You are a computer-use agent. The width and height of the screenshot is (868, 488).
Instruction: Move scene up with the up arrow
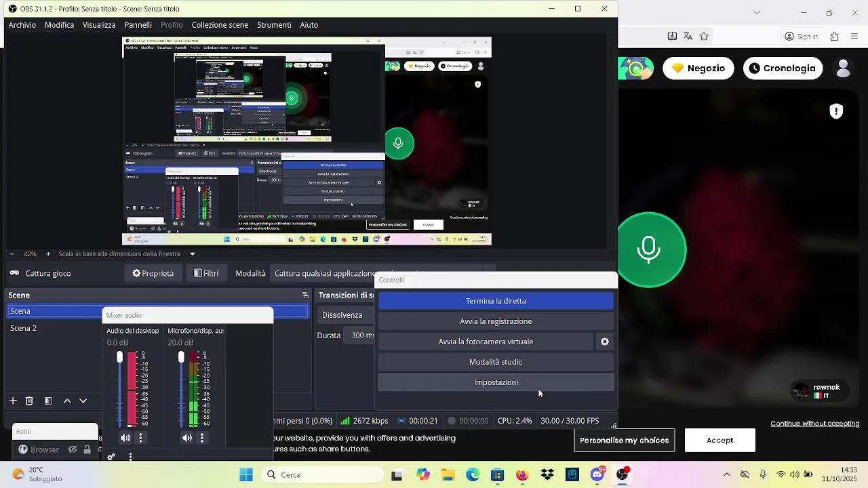point(67,401)
